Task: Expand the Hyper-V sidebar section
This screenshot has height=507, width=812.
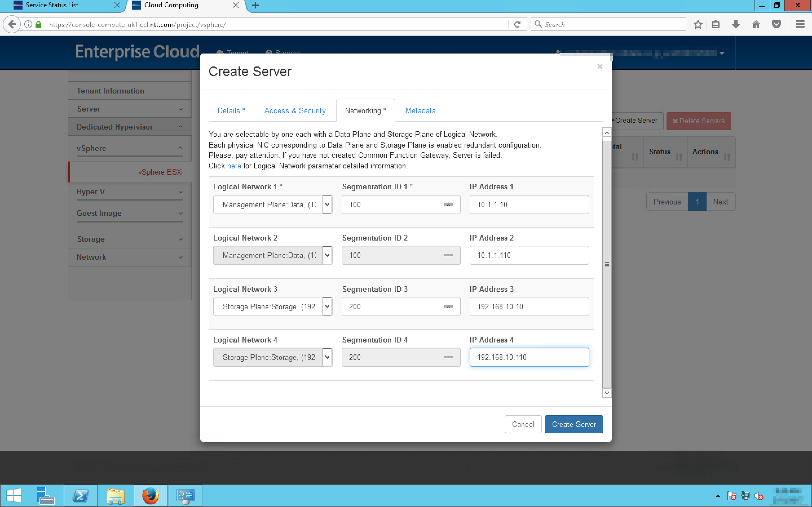Action: [129, 192]
